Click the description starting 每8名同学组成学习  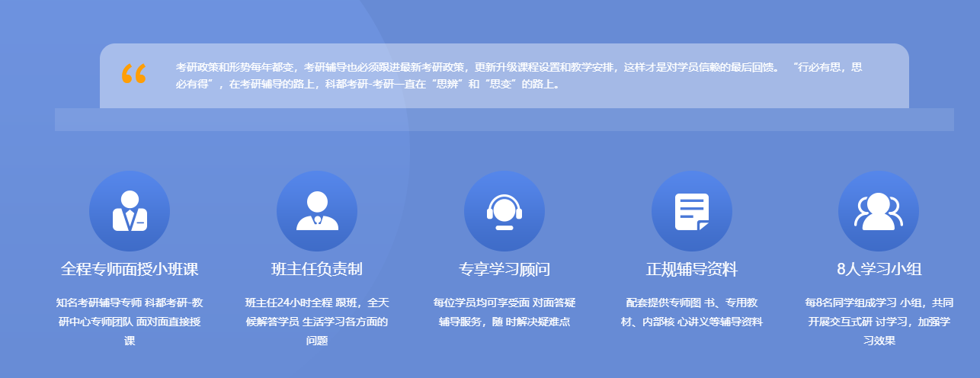click(879, 322)
